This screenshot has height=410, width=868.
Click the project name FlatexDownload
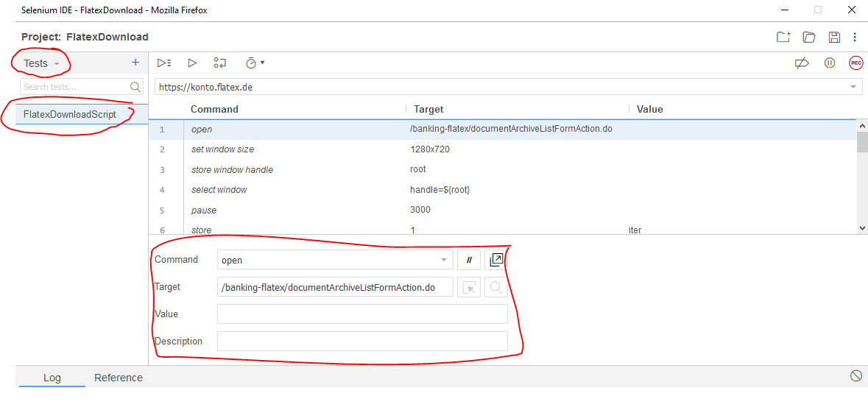[x=107, y=37]
